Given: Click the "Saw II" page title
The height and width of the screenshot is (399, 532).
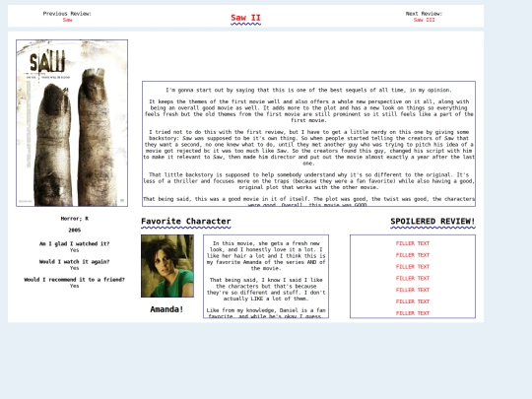Looking at the screenshot, I should [x=245, y=18].
